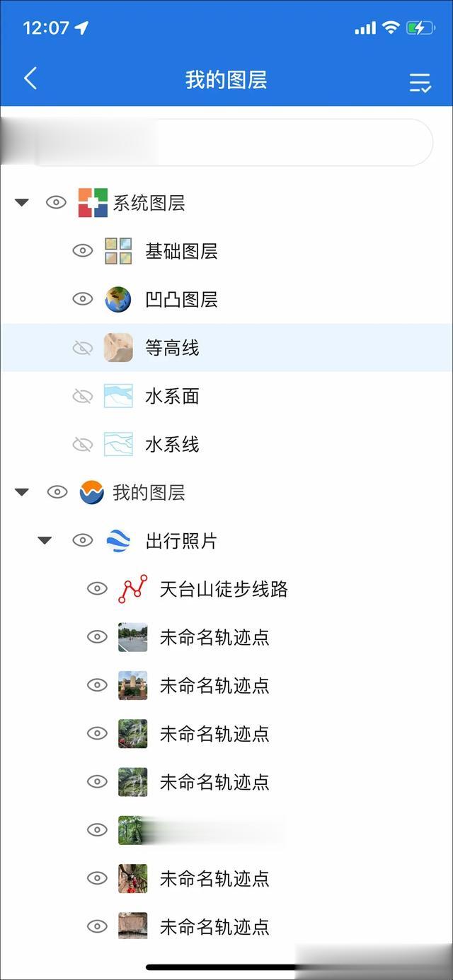Enable visibility of 水系面 layer

tap(83, 396)
